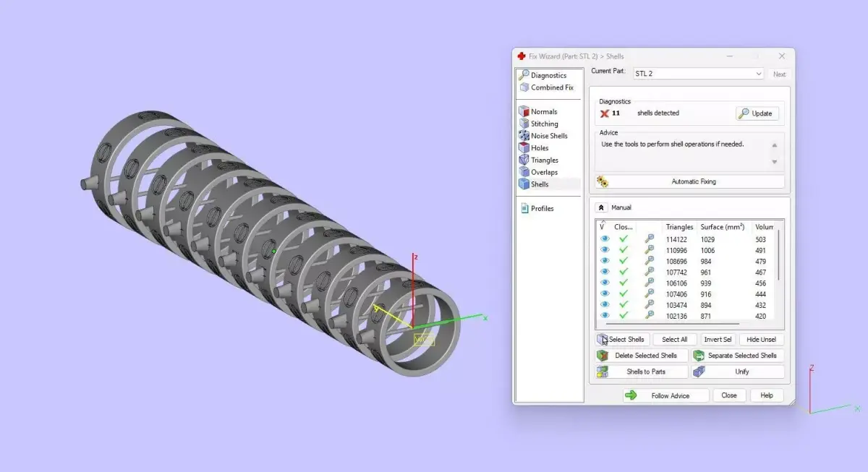Click the Unify button
The image size is (868, 472).
click(x=738, y=372)
